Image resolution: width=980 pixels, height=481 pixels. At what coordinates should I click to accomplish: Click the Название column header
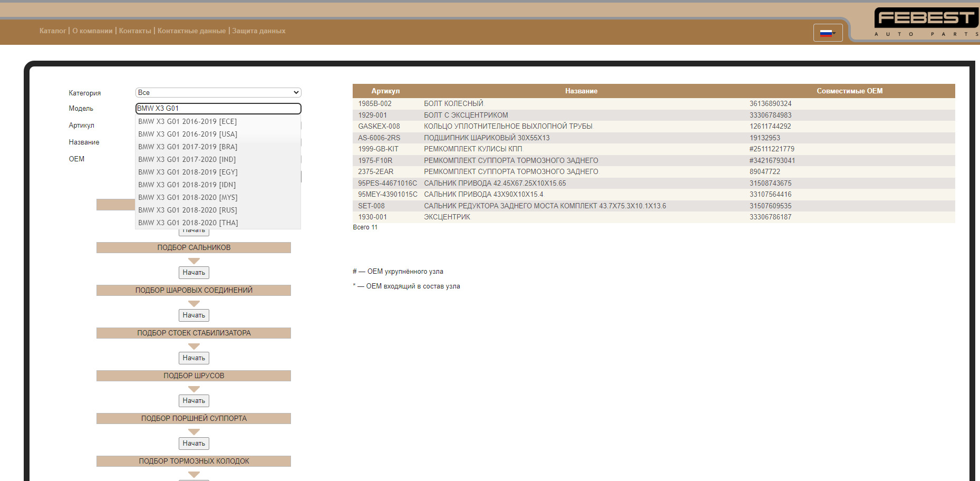tap(581, 91)
